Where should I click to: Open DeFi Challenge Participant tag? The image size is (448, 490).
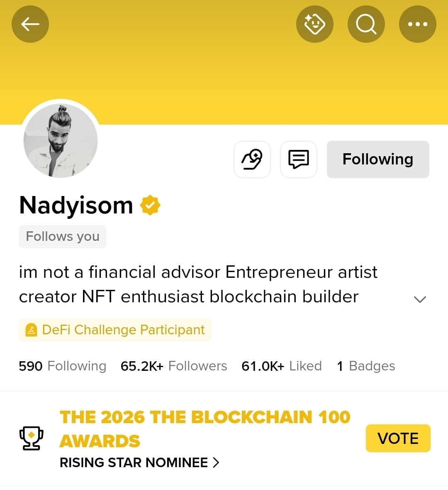click(115, 330)
